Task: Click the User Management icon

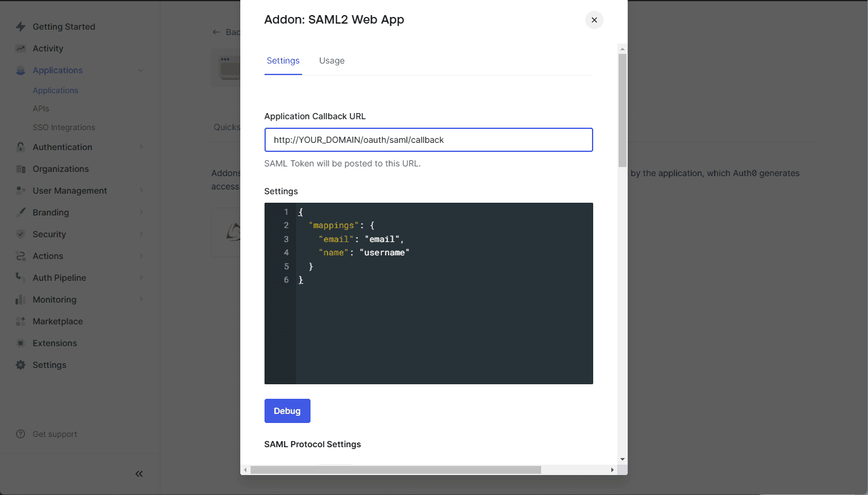Action: click(21, 191)
